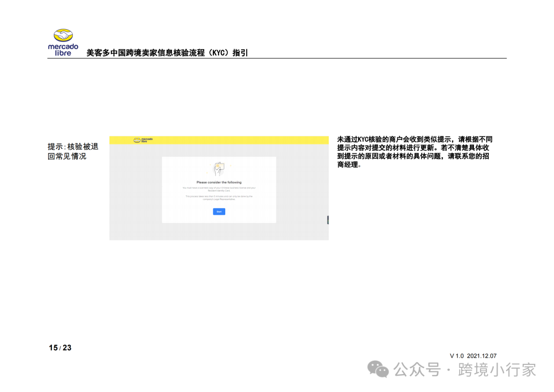Click the hand holding ID card illustration
The height and width of the screenshot is (392, 554).
click(219, 168)
